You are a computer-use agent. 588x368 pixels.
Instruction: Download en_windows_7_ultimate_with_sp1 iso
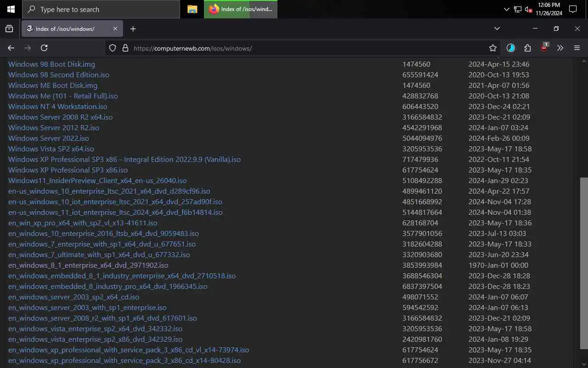[x=99, y=254]
